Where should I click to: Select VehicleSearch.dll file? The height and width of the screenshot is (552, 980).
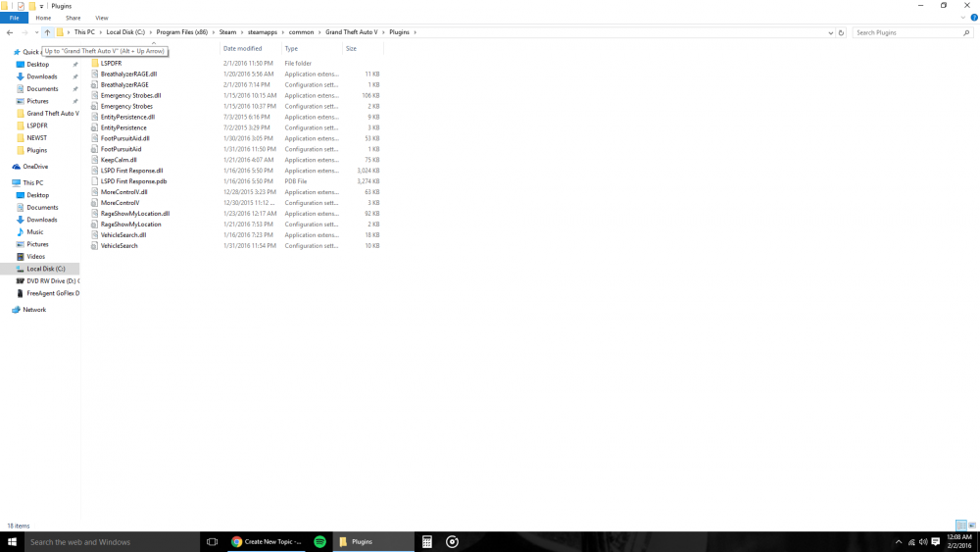click(x=123, y=235)
